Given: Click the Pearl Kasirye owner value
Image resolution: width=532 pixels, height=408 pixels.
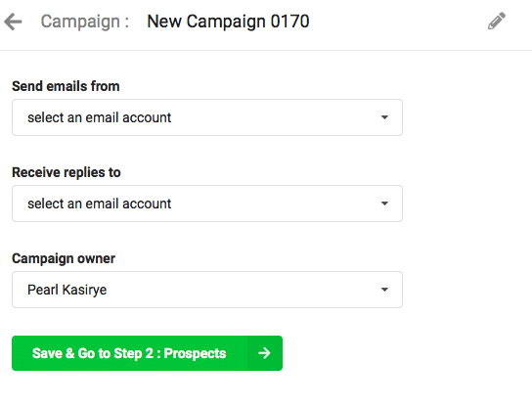Looking at the screenshot, I should point(67,290).
